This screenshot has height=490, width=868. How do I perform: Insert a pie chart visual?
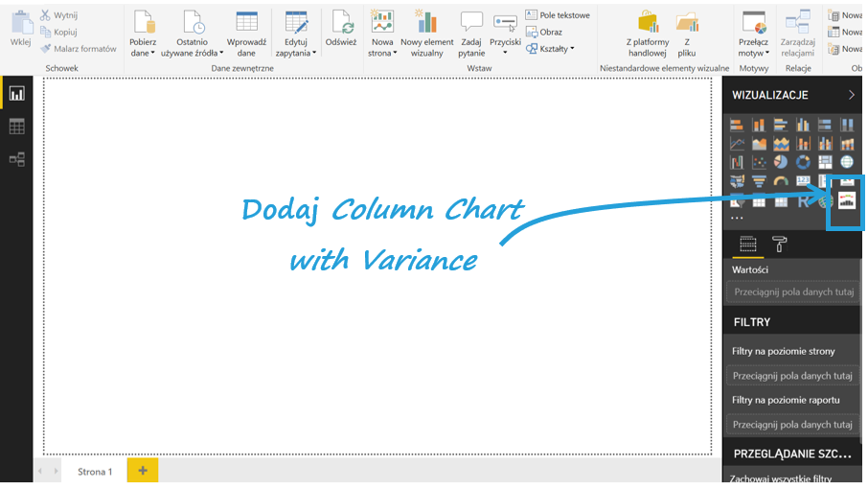pos(780,162)
